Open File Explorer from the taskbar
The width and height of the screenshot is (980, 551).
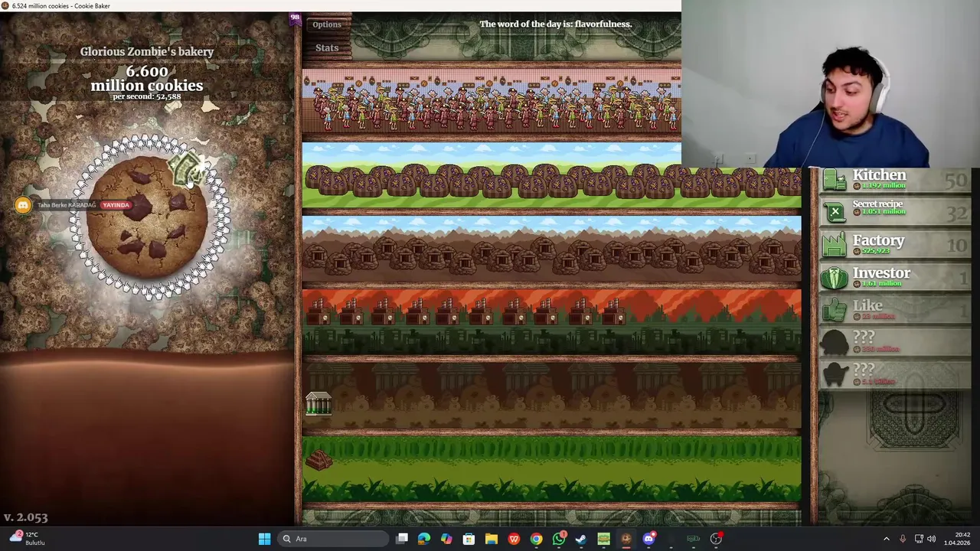(491, 539)
